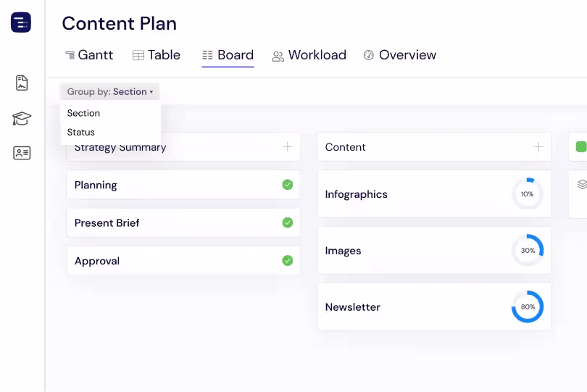The width and height of the screenshot is (587, 392).
Task: Click the Workload people icon
Action: 278,57
